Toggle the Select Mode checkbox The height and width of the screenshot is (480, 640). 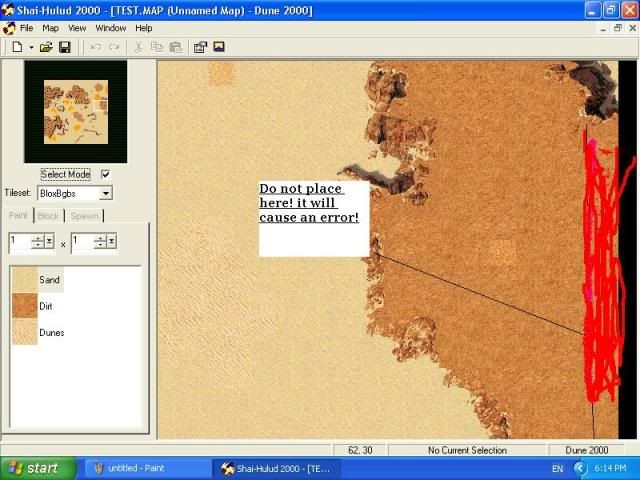click(x=105, y=174)
